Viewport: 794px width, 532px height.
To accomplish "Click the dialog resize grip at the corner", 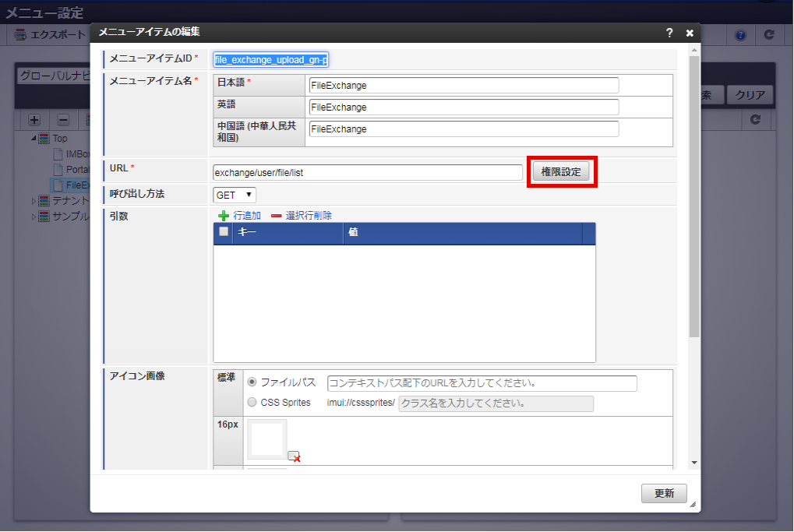I will click(693, 504).
